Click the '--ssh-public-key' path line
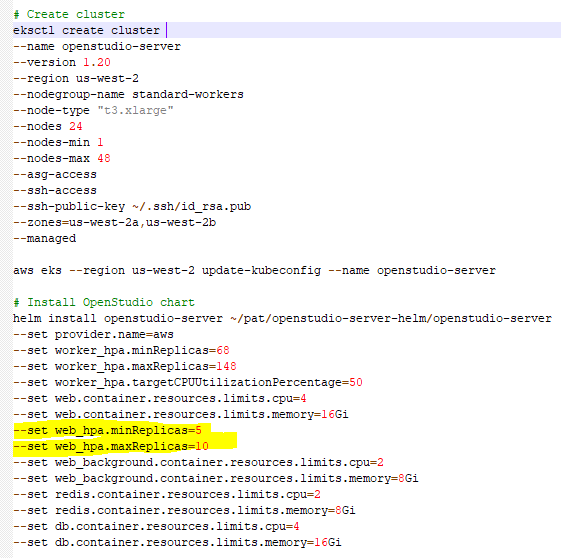 coord(132,206)
